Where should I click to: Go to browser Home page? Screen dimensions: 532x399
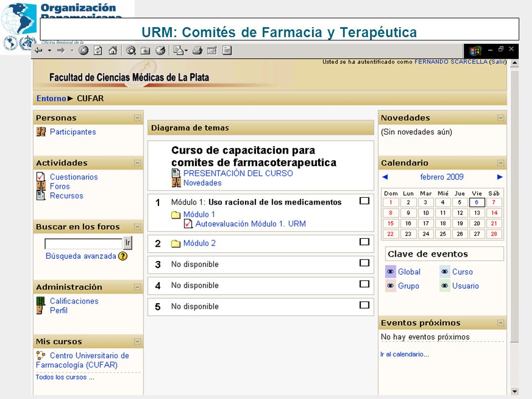pos(112,50)
